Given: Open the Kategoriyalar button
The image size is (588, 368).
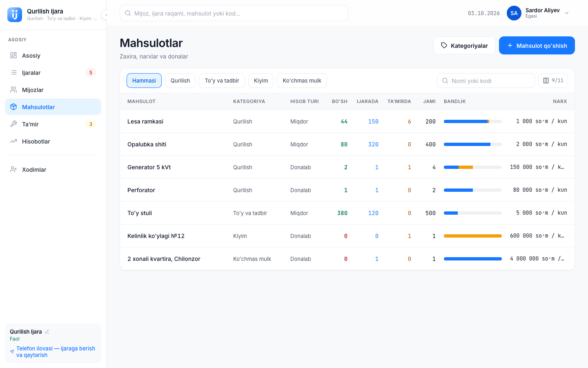Looking at the screenshot, I should (x=464, y=45).
